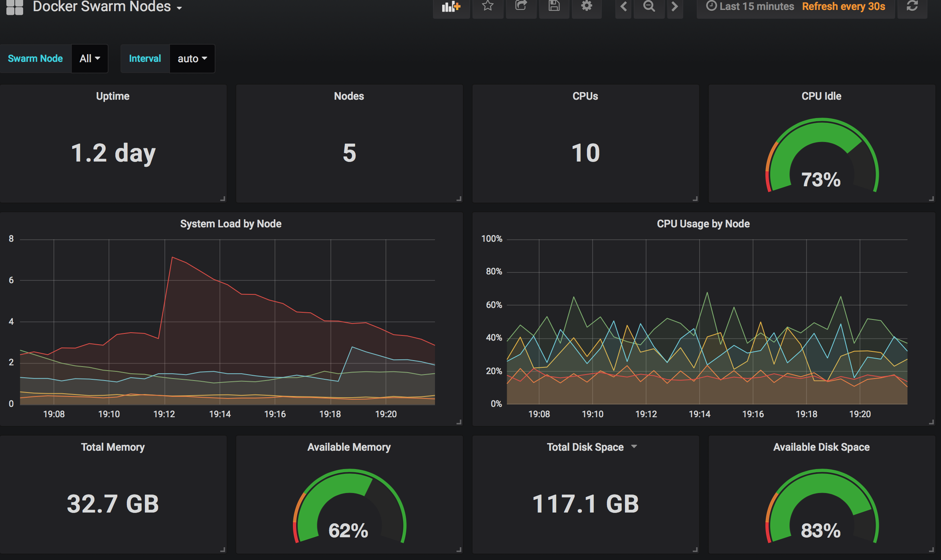
Task: Open CPU Usage by Node panel title
Action: coord(703,224)
